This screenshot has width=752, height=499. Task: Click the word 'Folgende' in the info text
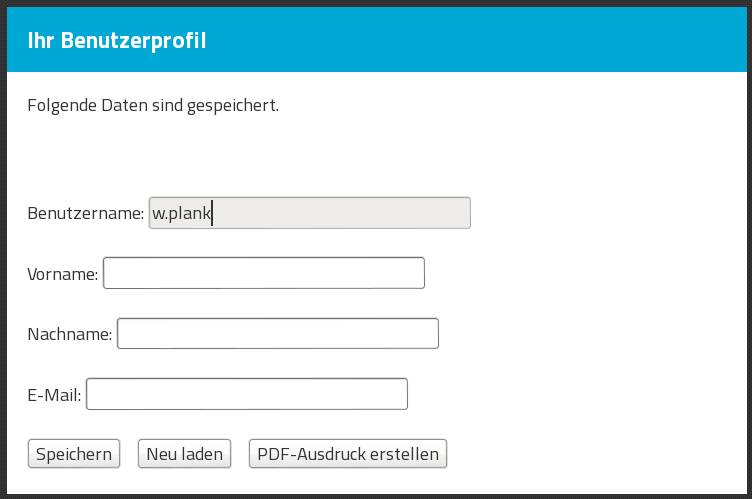pyautogui.click(x=62, y=105)
